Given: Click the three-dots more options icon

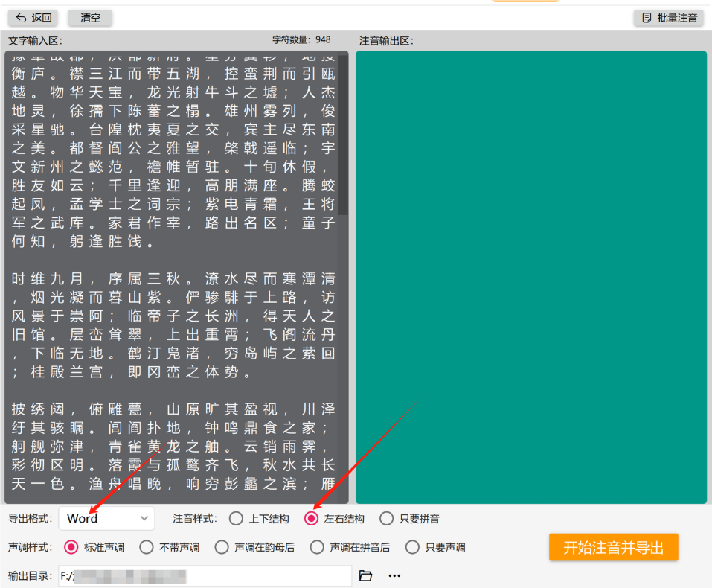Looking at the screenshot, I should (x=394, y=576).
